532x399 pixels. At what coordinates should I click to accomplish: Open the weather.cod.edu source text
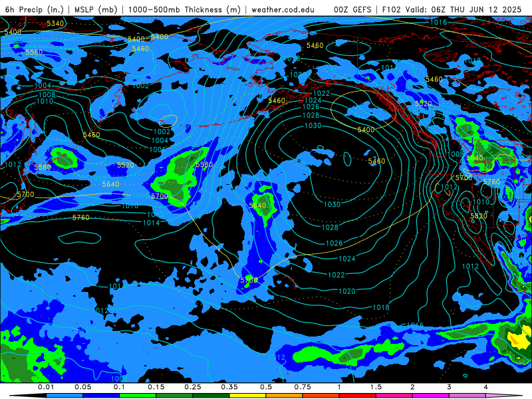(x=283, y=9)
